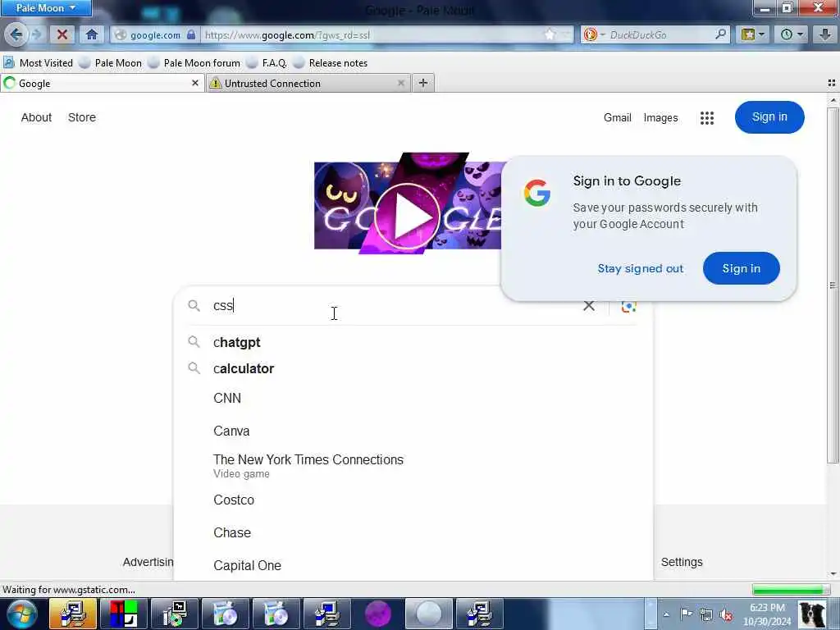
Task: Select the Chase suggestion
Action: (413, 532)
